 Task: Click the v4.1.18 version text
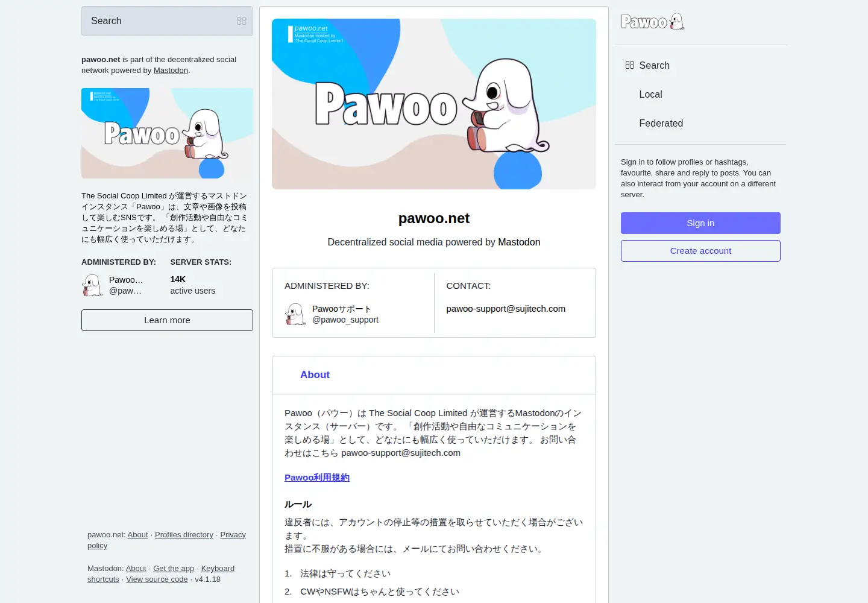(208, 579)
